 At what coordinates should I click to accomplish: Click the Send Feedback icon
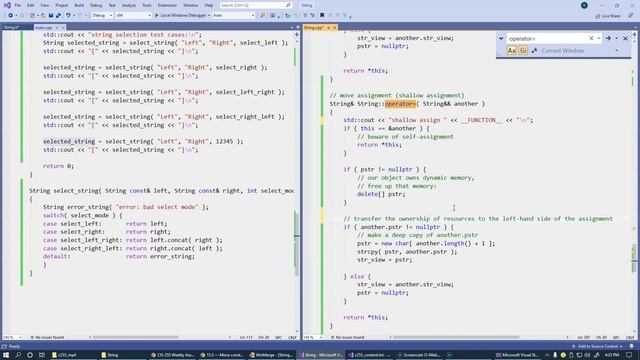pos(631,16)
